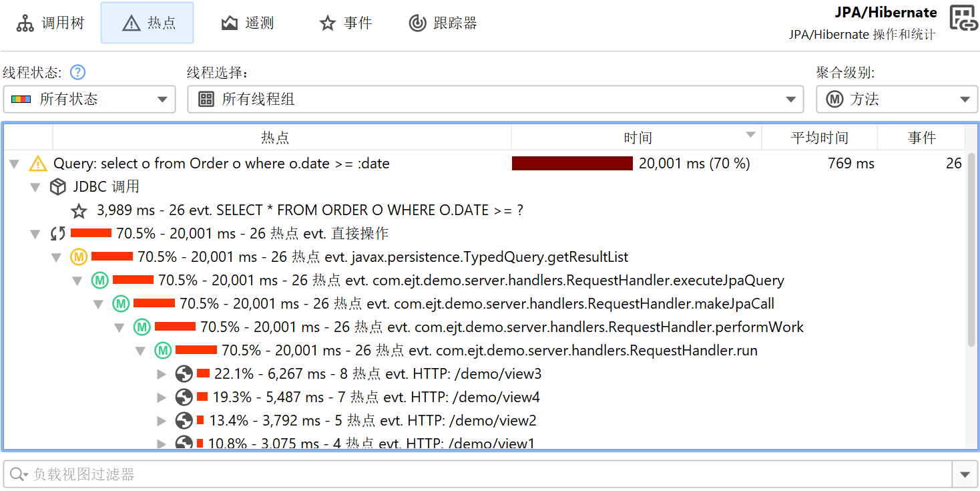
Task: Click the globe icon for /demo/view4
Action: click(x=184, y=397)
